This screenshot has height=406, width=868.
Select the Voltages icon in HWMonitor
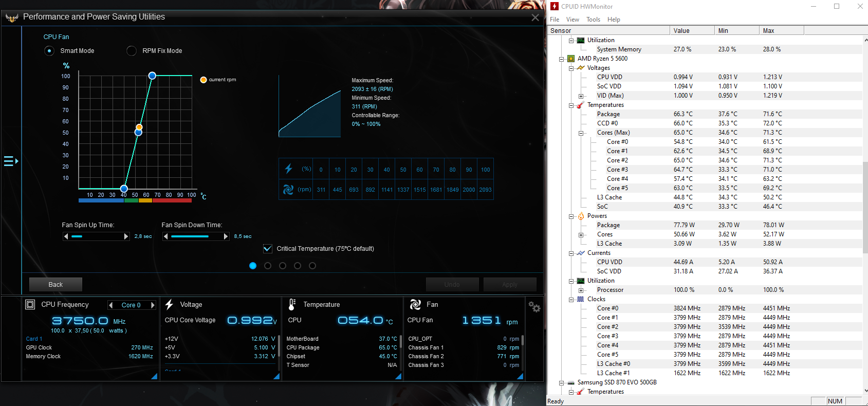tap(581, 68)
